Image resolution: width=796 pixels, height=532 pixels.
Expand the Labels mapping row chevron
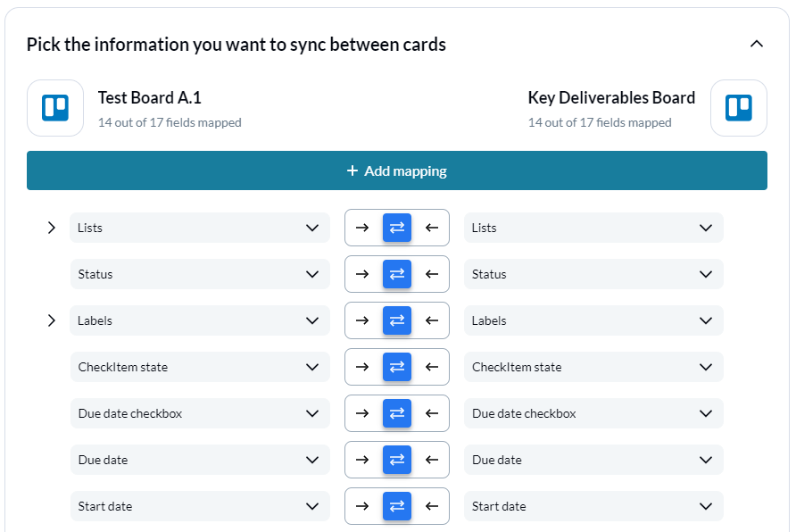coord(51,320)
